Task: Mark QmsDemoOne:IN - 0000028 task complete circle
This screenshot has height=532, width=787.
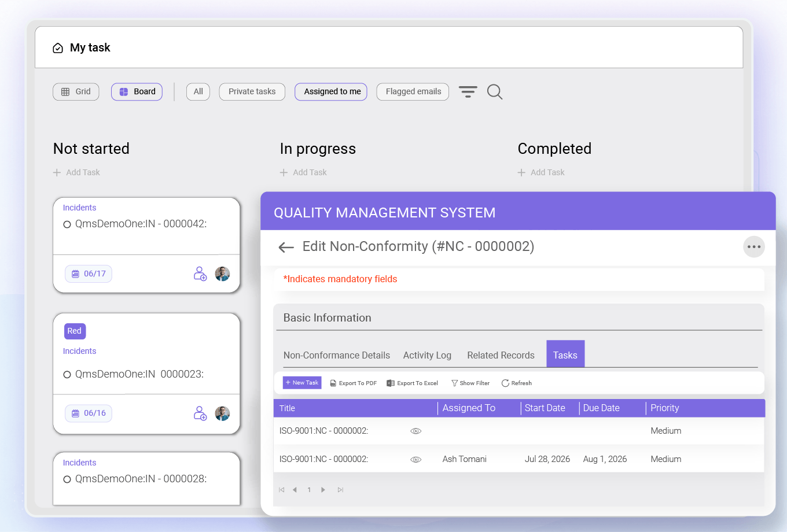Action: [67, 479]
